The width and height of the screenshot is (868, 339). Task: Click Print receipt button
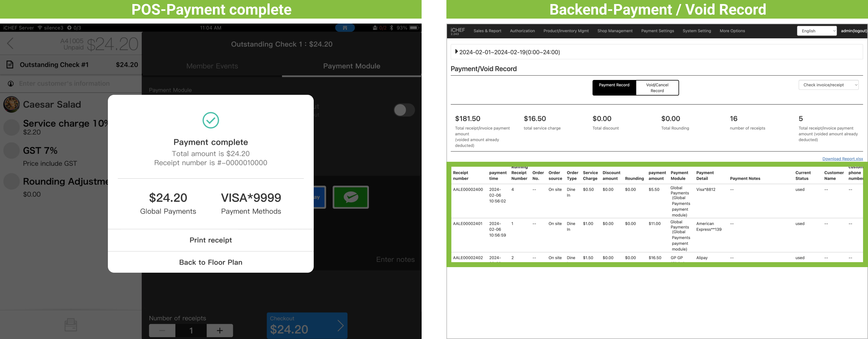click(210, 240)
